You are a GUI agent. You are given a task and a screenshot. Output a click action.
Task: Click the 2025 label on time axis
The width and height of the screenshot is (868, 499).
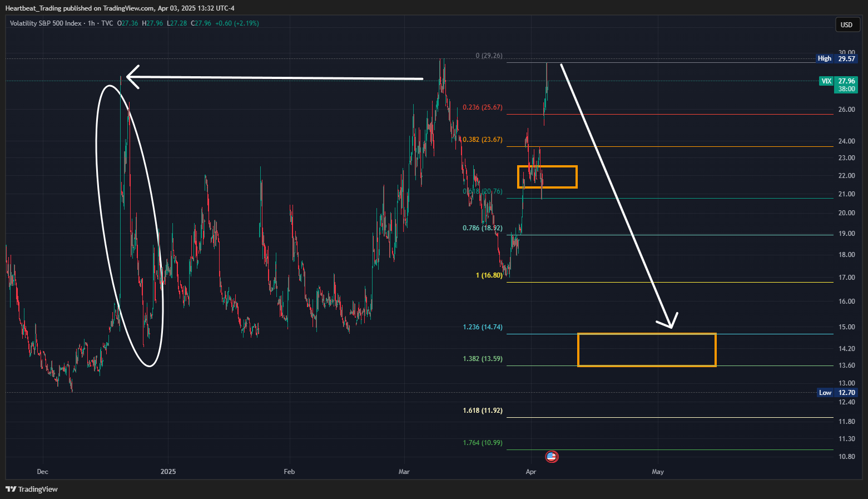(x=168, y=472)
